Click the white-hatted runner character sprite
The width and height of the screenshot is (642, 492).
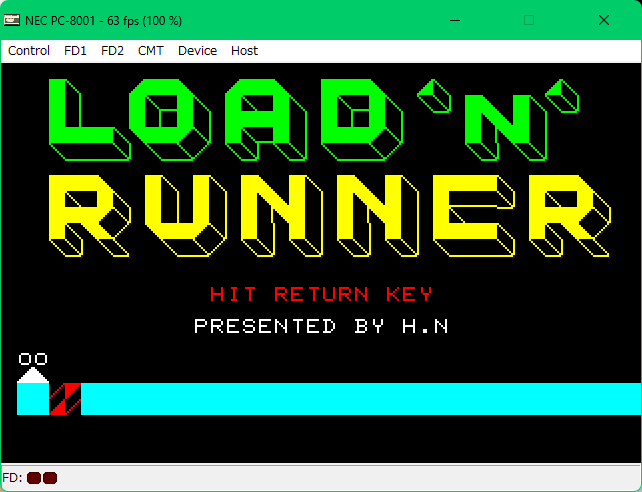[33, 390]
